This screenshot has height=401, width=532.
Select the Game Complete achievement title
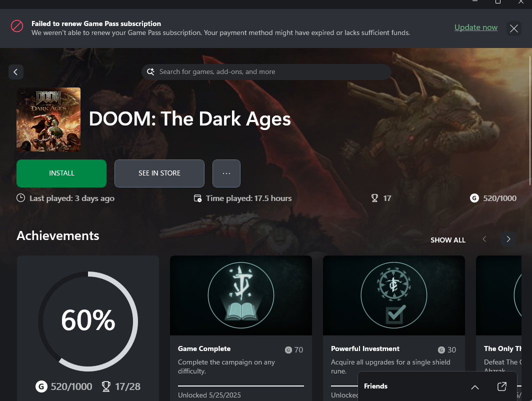204,349
